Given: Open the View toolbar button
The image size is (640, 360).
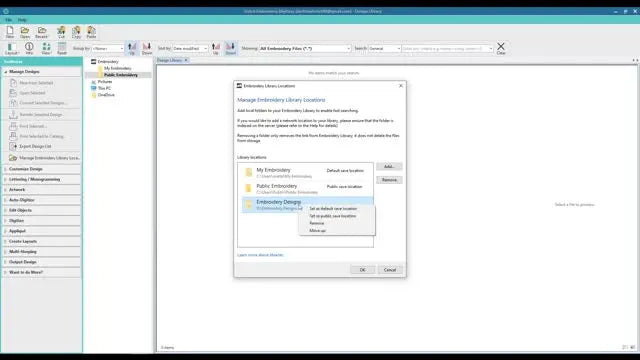Looking at the screenshot, I should pyautogui.click(x=46, y=49).
